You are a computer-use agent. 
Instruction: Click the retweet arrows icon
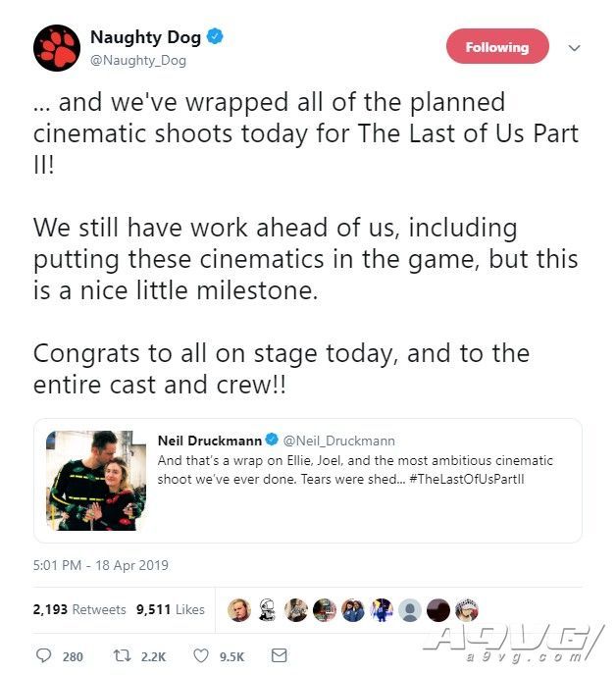click(x=122, y=655)
